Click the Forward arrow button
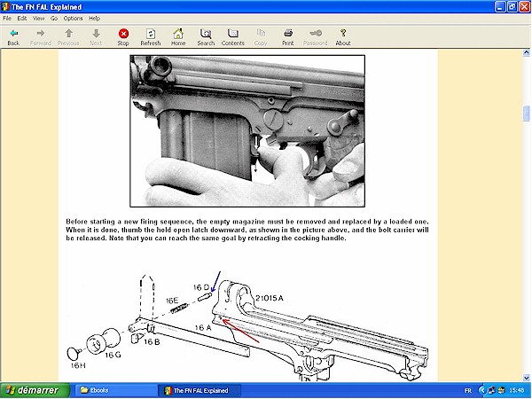Image resolution: width=532 pixels, height=399 pixels. coord(41,37)
